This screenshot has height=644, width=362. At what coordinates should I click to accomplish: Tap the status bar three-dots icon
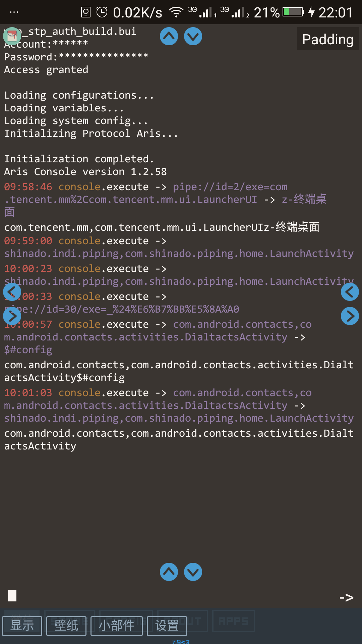click(14, 12)
